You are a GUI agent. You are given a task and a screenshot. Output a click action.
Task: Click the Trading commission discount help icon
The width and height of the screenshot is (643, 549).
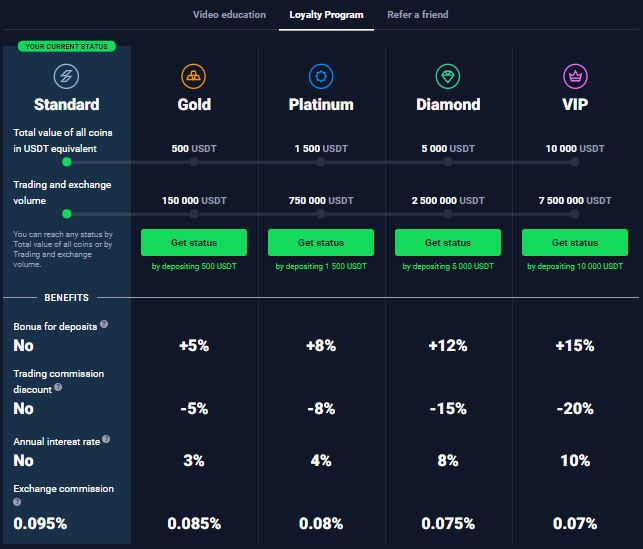coord(58,387)
